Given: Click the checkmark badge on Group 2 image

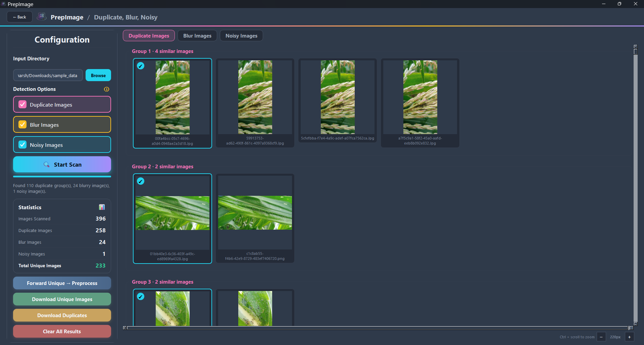Looking at the screenshot, I should click(x=141, y=181).
